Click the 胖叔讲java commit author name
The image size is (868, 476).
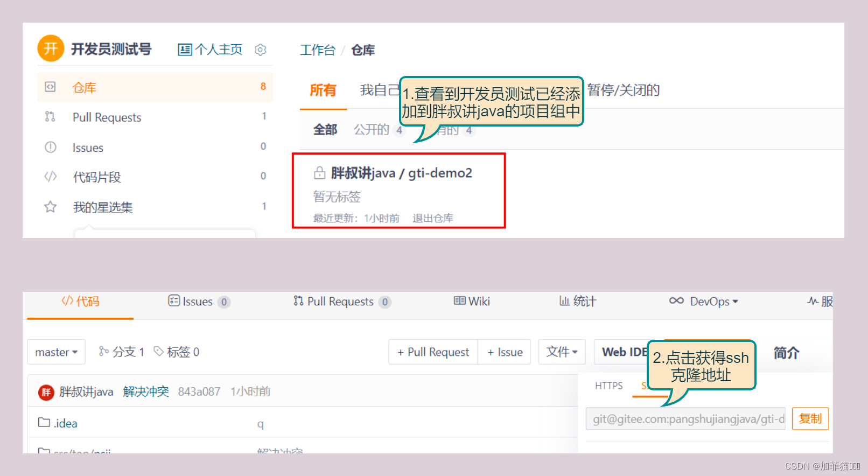(x=86, y=391)
